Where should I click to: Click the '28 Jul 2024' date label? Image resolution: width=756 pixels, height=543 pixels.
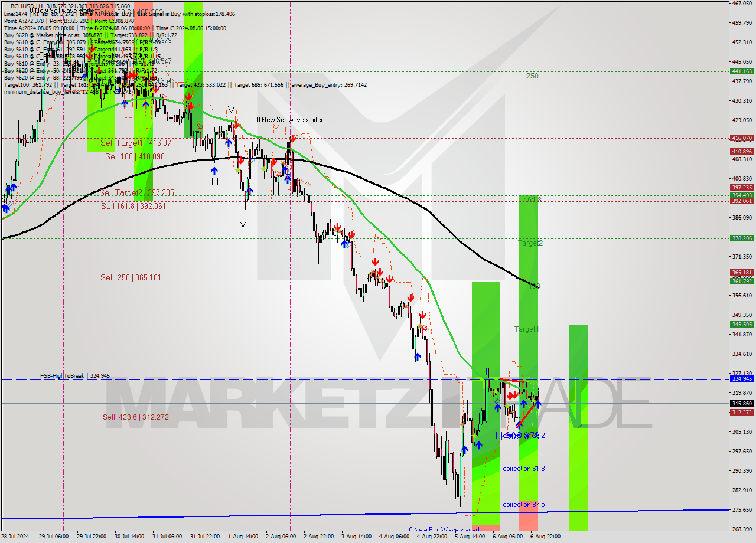click(15, 537)
